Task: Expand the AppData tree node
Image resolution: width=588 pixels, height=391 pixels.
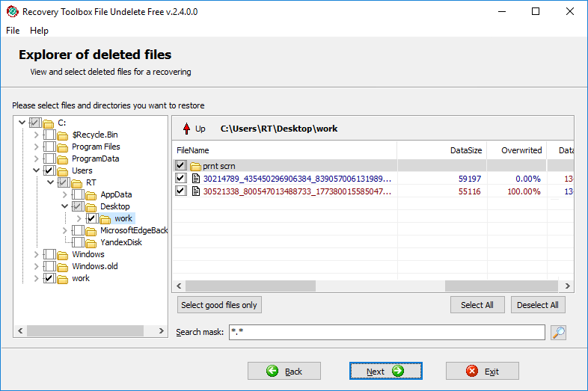Action: [x=64, y=194]
